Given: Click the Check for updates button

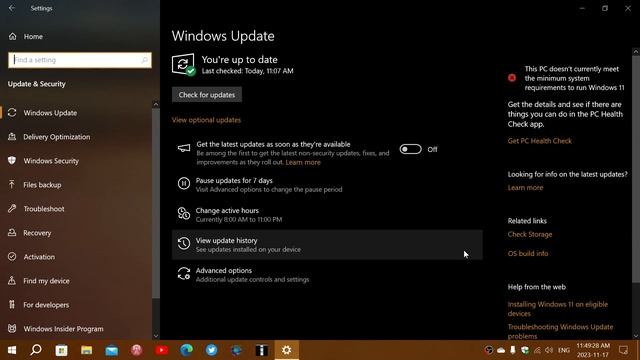Looking at the screenshot, I should click(x=207, y=95).
